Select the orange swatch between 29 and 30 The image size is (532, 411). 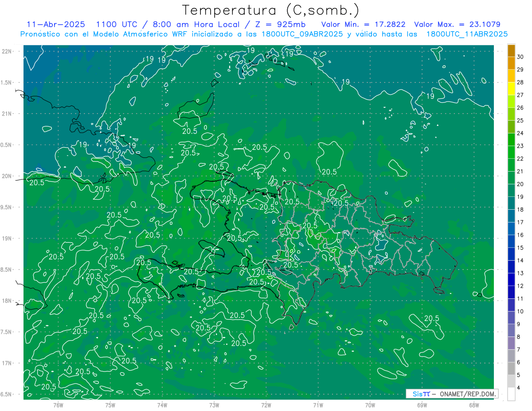(511, 63)
